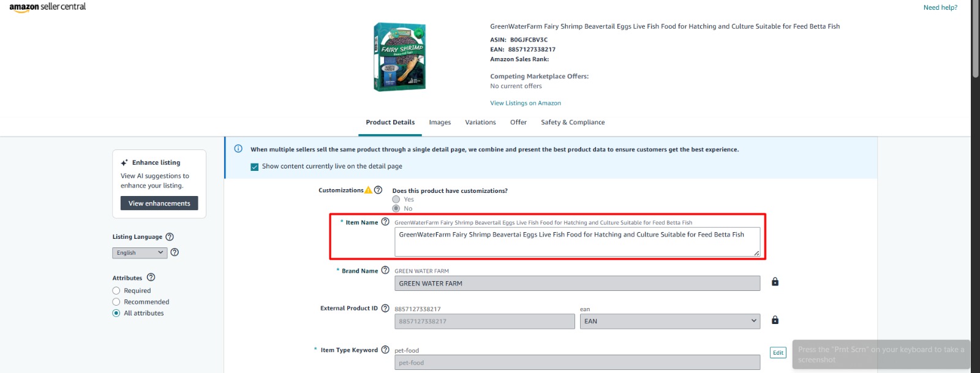The image size is (980, 373).
Task: Open the help icon beside Customizations
Action: tap(378, 190)
